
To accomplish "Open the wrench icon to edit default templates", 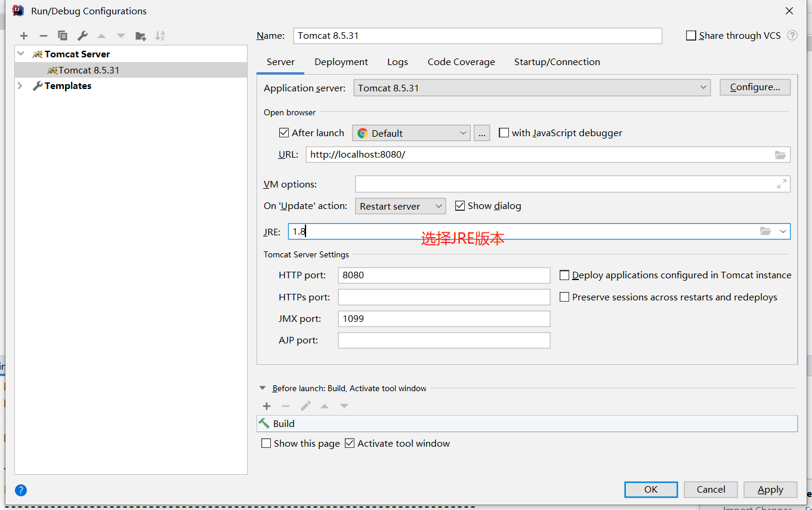I will point(82,36).
